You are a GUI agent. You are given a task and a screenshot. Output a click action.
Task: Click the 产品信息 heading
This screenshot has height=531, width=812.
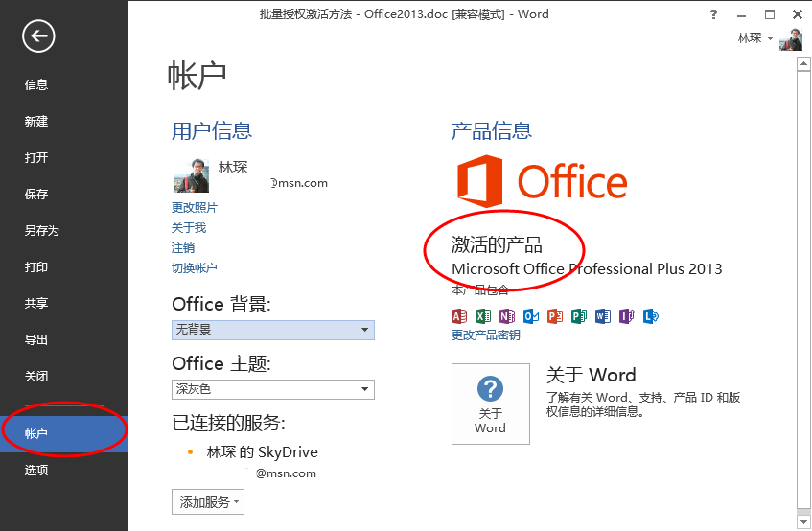(x=492, y=131)
